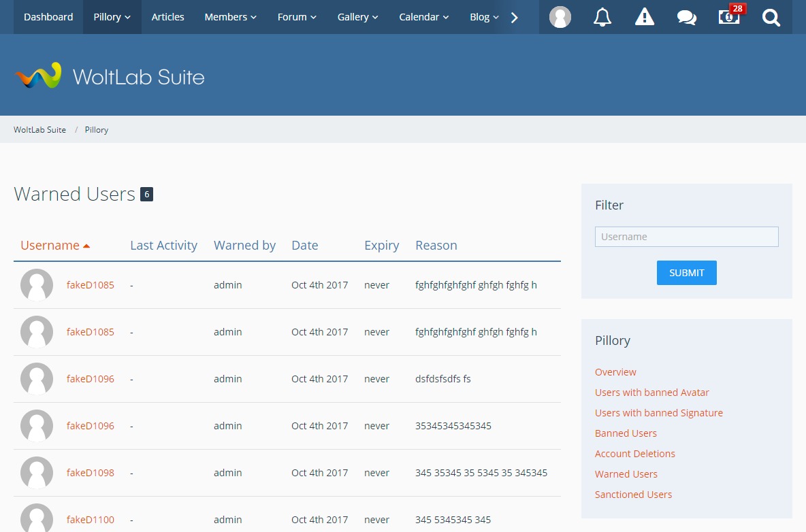Click the WoltLab Suite logo
806x532 pixels.
tap(110, 76)
